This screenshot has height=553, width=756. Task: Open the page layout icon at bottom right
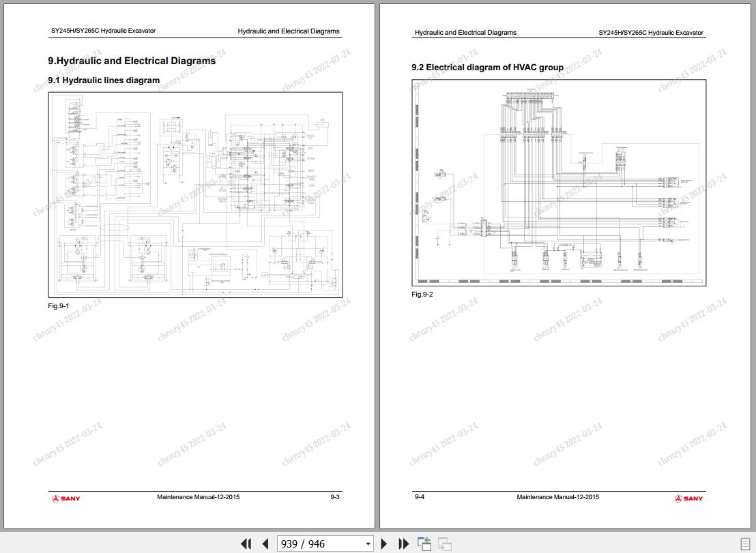(x=745, y=544)
